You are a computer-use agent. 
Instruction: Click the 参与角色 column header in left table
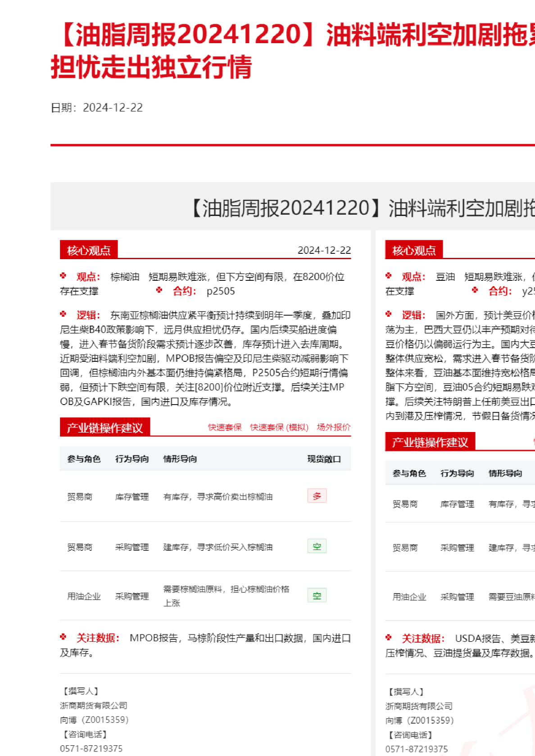84,459
